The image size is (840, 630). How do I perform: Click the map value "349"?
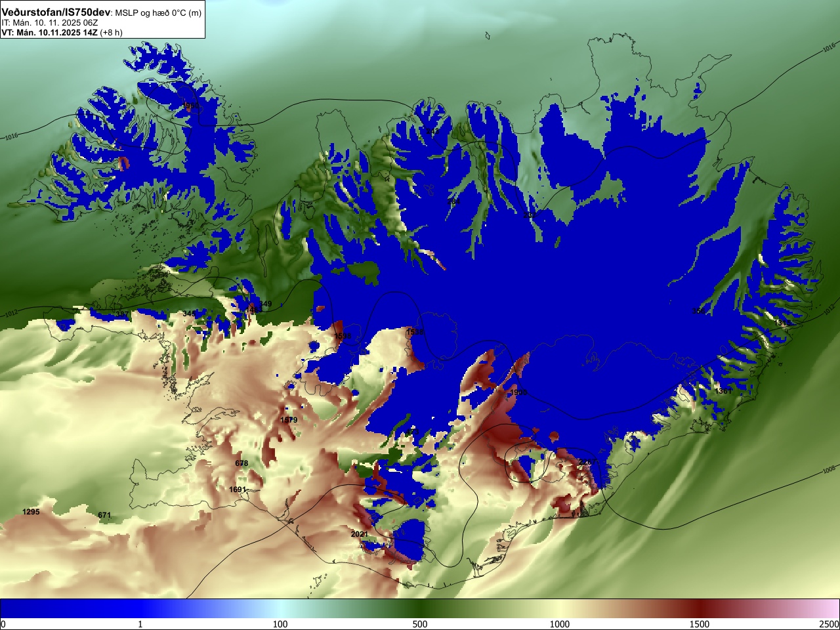[265, 304]
